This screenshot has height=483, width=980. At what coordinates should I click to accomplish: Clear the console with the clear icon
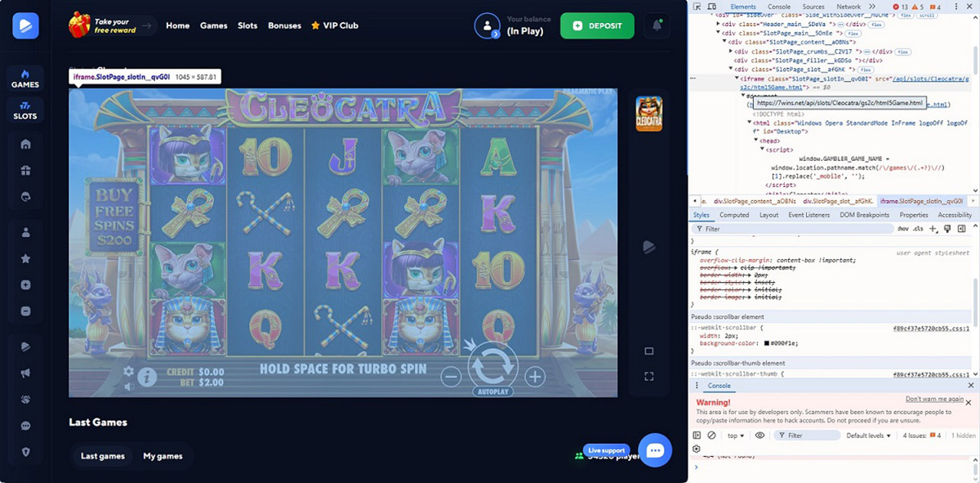pyautogui.click(x=711, y=436)
